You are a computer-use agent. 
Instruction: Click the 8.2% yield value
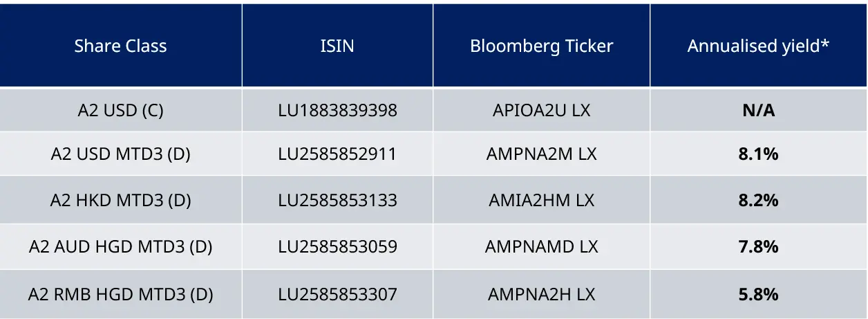758,200
